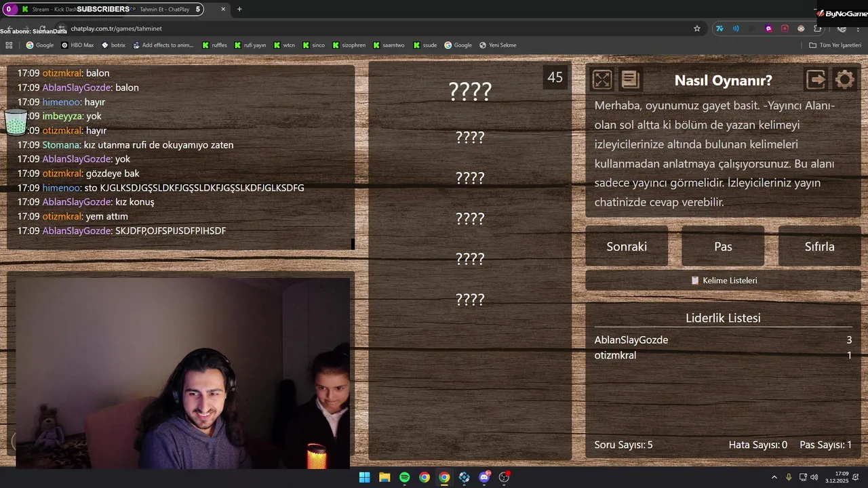Show hidden system tray icons

click(774, 477)
